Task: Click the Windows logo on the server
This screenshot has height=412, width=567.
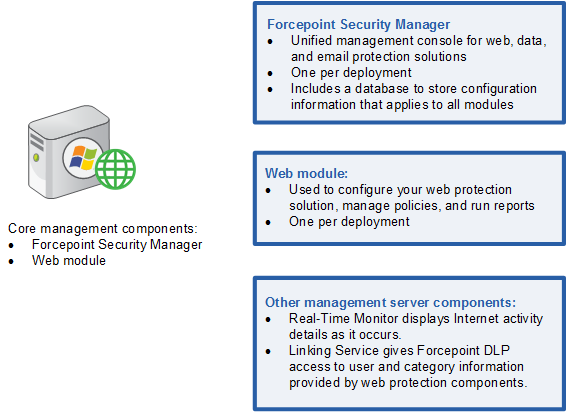Action: pos(83,158)
